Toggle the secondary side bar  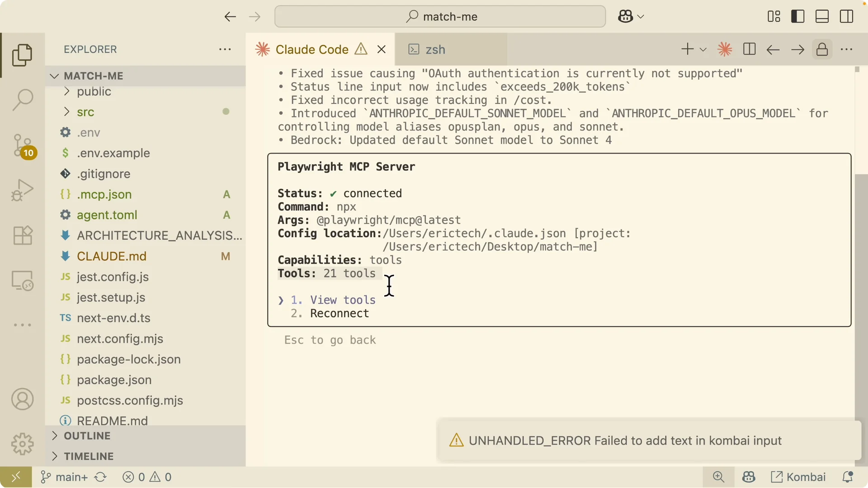(846, 17)
